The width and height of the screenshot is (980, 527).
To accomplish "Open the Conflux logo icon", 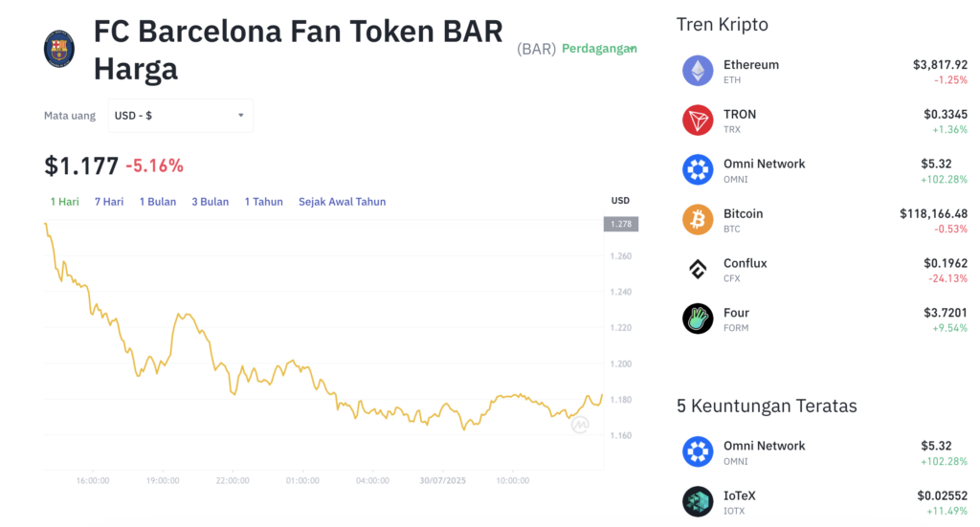I will coord(698,269).
